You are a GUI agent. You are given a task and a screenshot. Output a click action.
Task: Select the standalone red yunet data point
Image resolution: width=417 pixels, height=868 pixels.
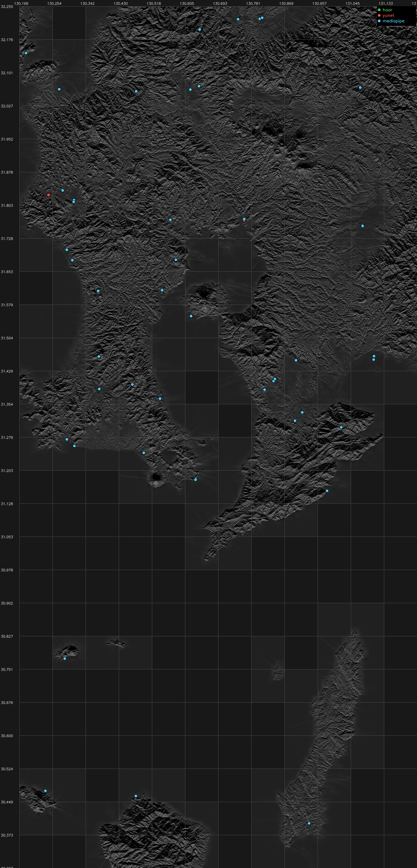click(49, 195)
